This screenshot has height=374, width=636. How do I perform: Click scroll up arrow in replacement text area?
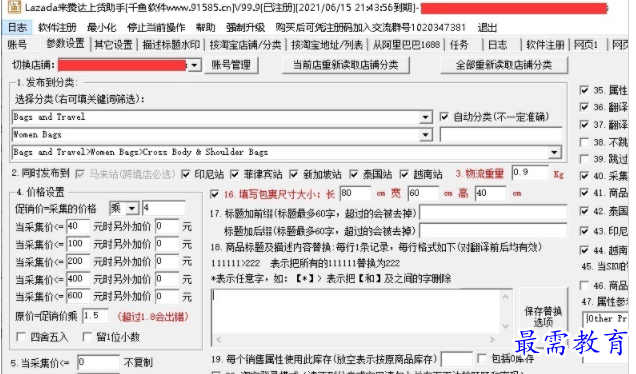[506, 297]
